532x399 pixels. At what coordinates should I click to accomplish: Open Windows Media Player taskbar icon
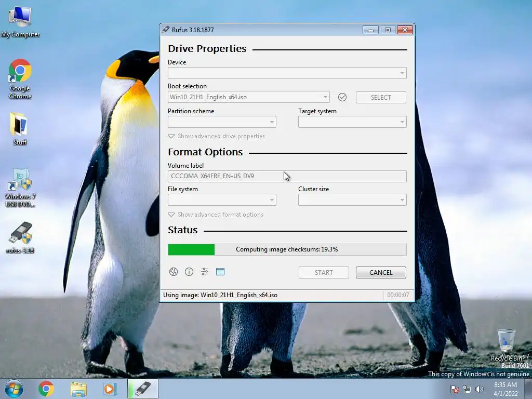pos(109,389)
